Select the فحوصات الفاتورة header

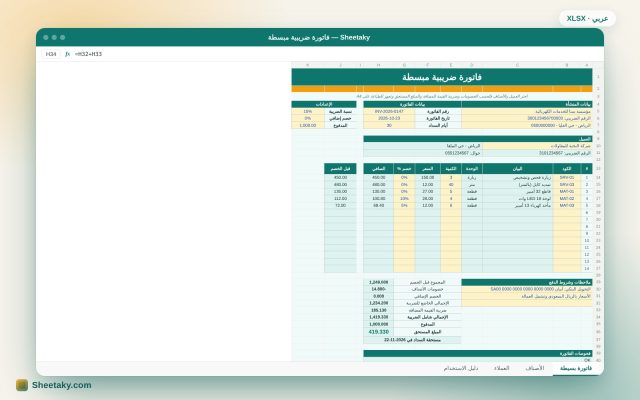[478, 353]
